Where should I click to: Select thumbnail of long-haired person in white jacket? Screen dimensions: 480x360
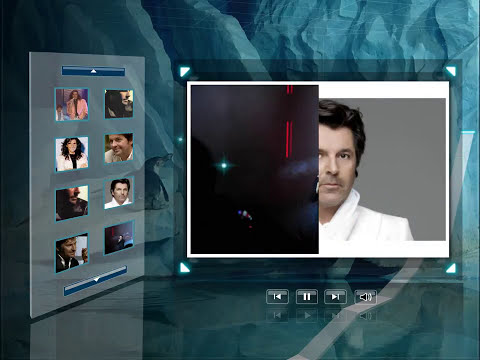[72, 154]
